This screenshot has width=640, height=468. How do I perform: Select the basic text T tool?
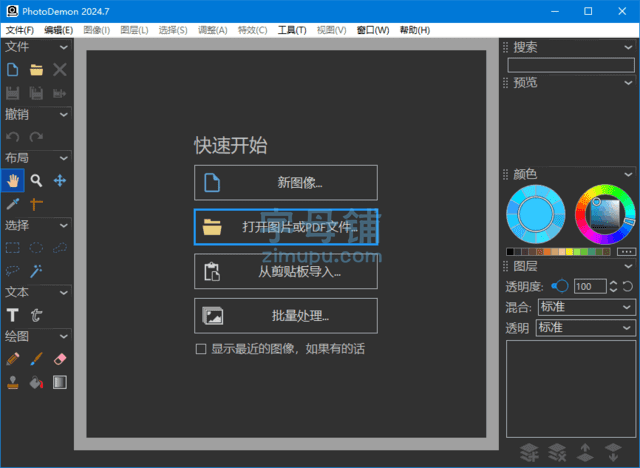[13, 315]
